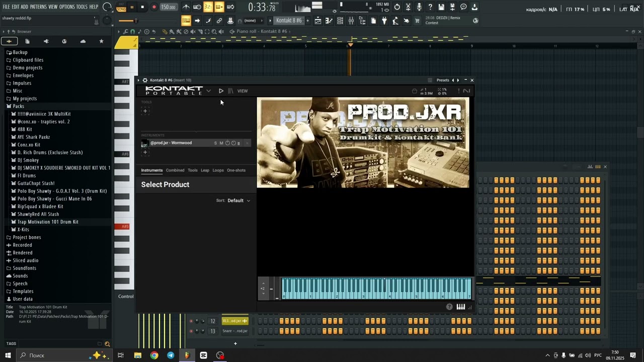This screenshot has width=644, height=362.
Task: Click the Kontakt play button
Action: tap(221, 91)
